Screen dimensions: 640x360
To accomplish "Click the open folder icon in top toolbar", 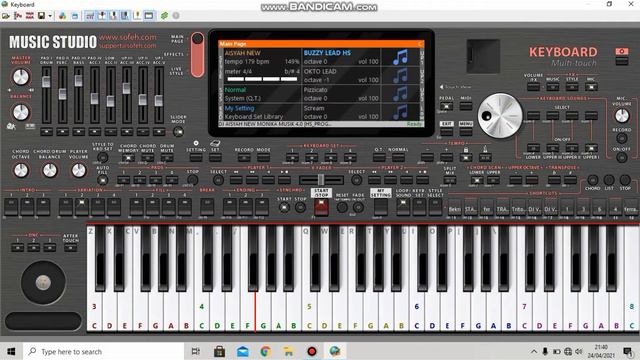I will [x=6, y=16].
